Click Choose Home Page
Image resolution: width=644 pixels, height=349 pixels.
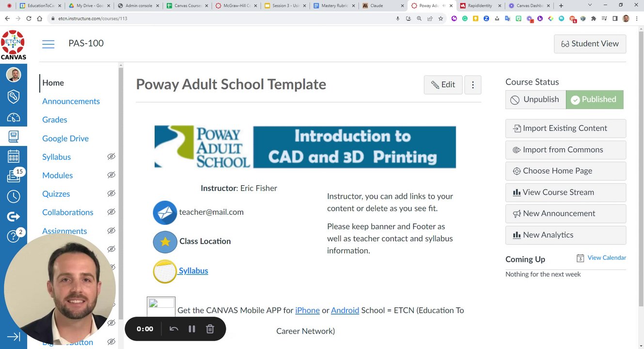[565, 171]
